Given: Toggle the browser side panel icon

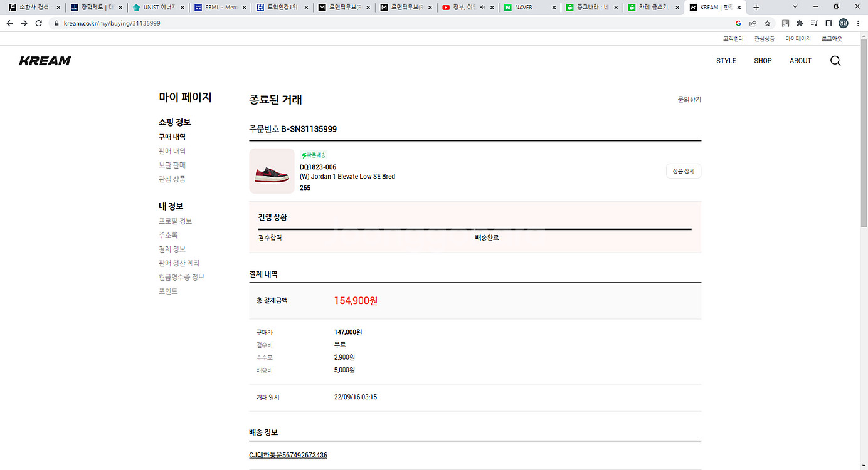Looking at the screenshot, I should [828, 23].
